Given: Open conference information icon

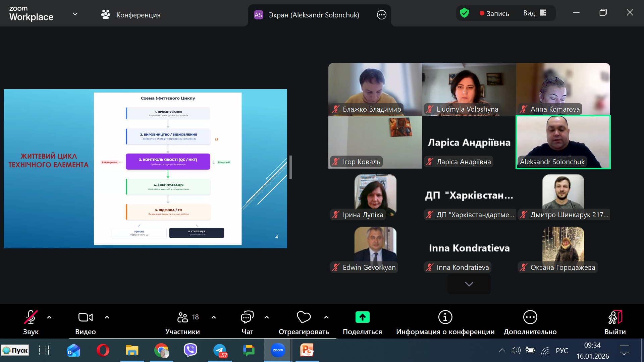Looking at the screenshot, I should 445,317.
